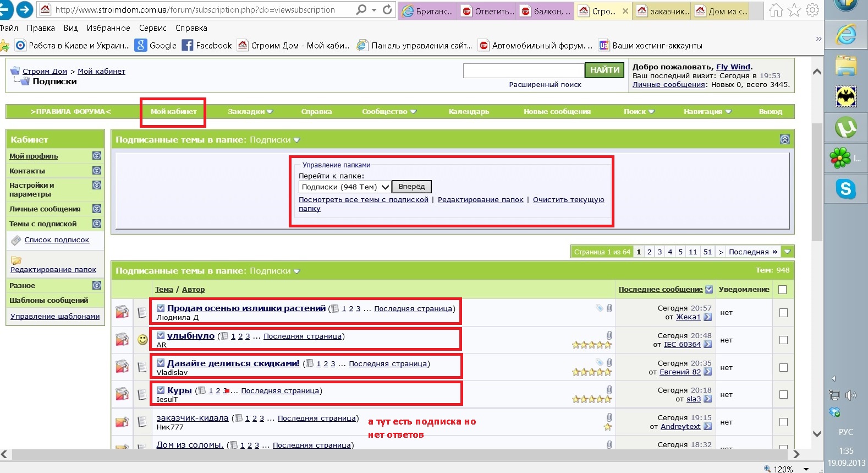Click the Skype icon in the taskbar

point(845,189)
